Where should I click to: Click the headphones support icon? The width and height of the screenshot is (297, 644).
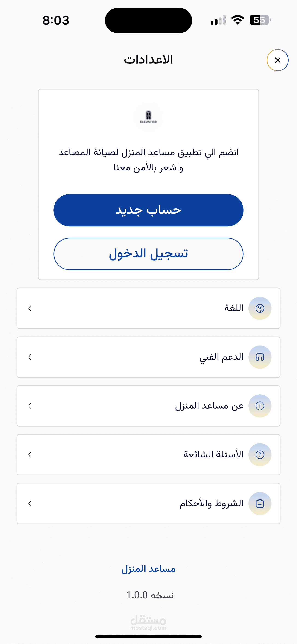260,357
